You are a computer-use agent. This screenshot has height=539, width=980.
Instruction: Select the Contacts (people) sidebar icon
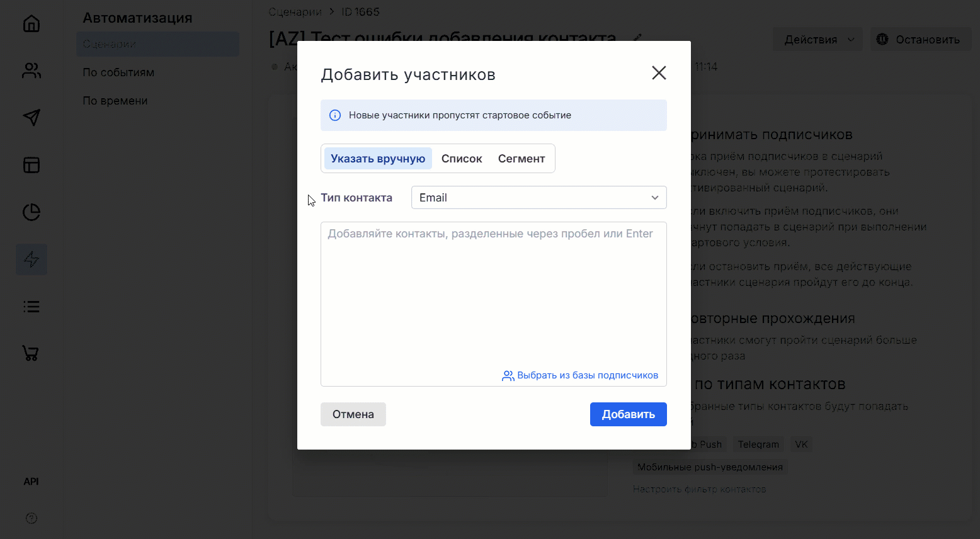tap(31, 71)
